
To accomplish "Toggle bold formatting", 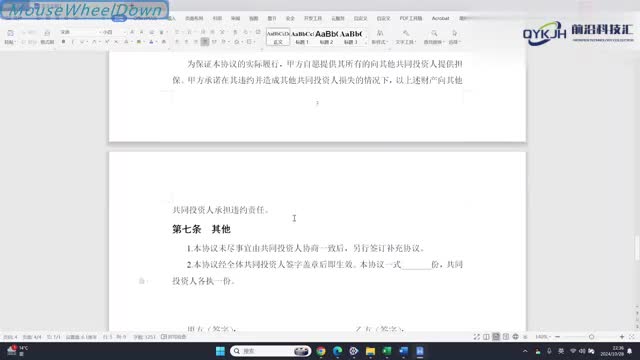I will coord(63,42).
